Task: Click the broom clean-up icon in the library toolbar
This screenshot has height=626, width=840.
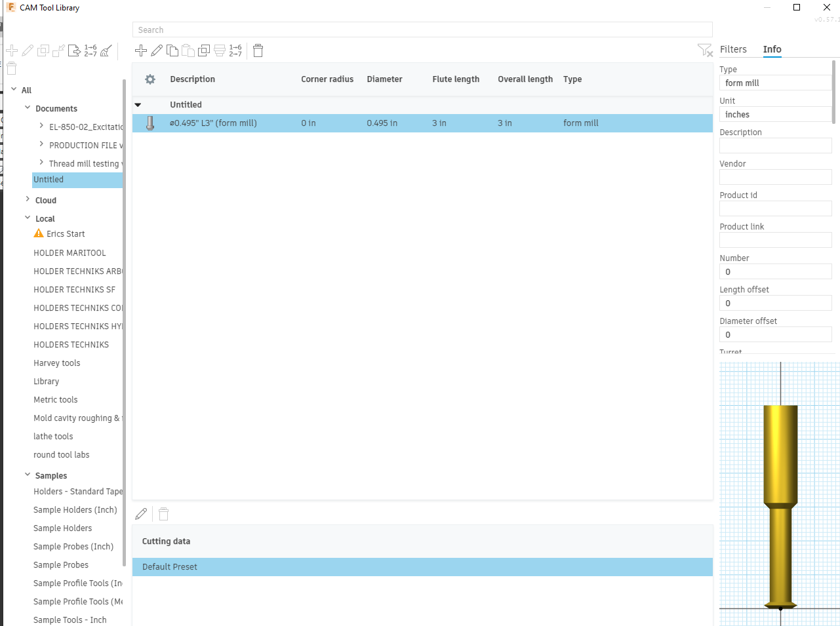Action: click(106, 50)
